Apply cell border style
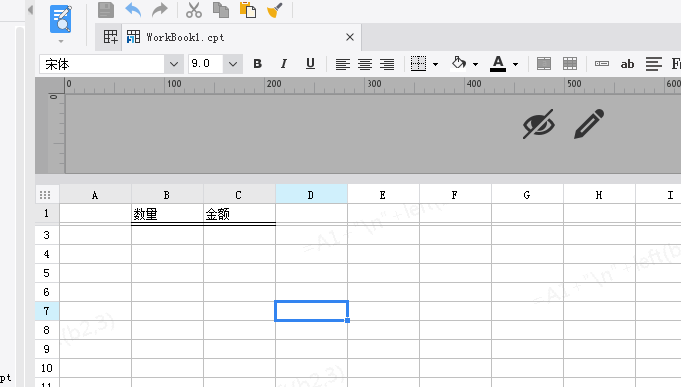Screen dimensions: 681x387 [418, 64]
